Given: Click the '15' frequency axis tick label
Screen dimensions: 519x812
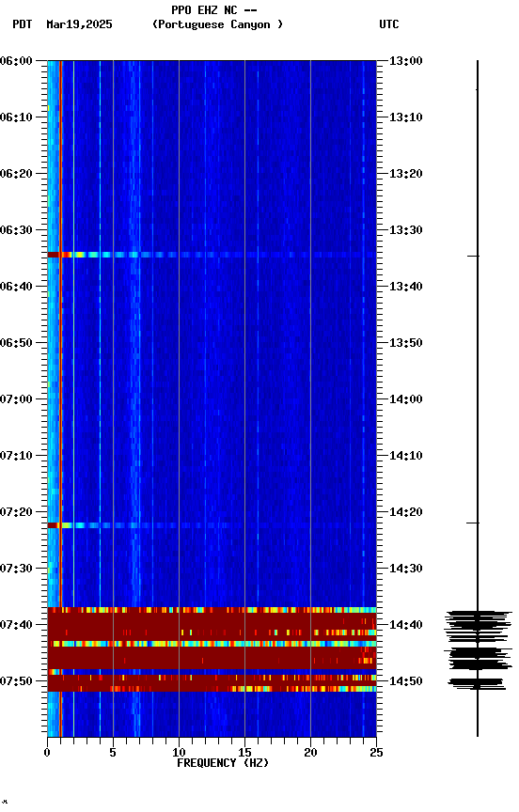Looking at the screenshot, I should pyautogui.click(x=244, y=753).
